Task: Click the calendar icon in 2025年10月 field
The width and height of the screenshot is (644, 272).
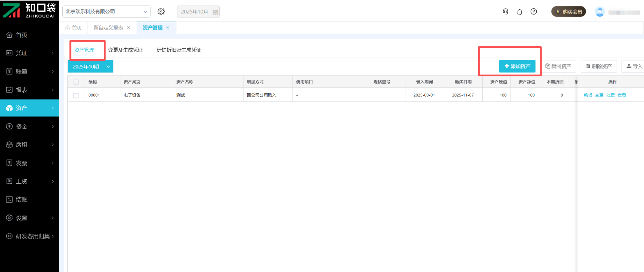Action: click(x=215, y=12)
